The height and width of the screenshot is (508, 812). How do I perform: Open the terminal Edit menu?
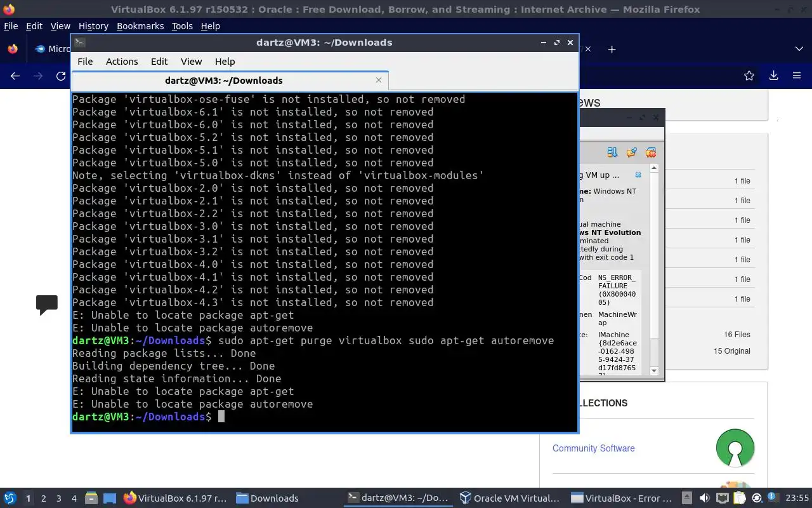tap(159, 62)
